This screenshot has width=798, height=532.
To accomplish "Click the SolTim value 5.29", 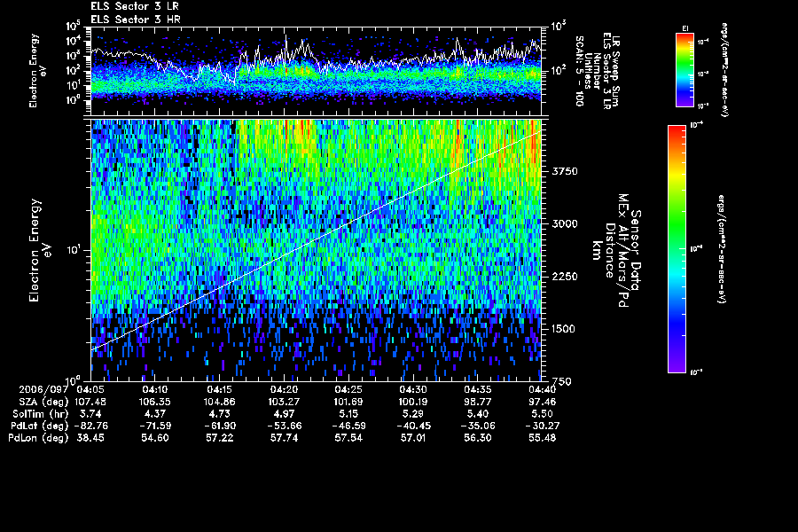I will pyautogui.click(x=412, y=414).
